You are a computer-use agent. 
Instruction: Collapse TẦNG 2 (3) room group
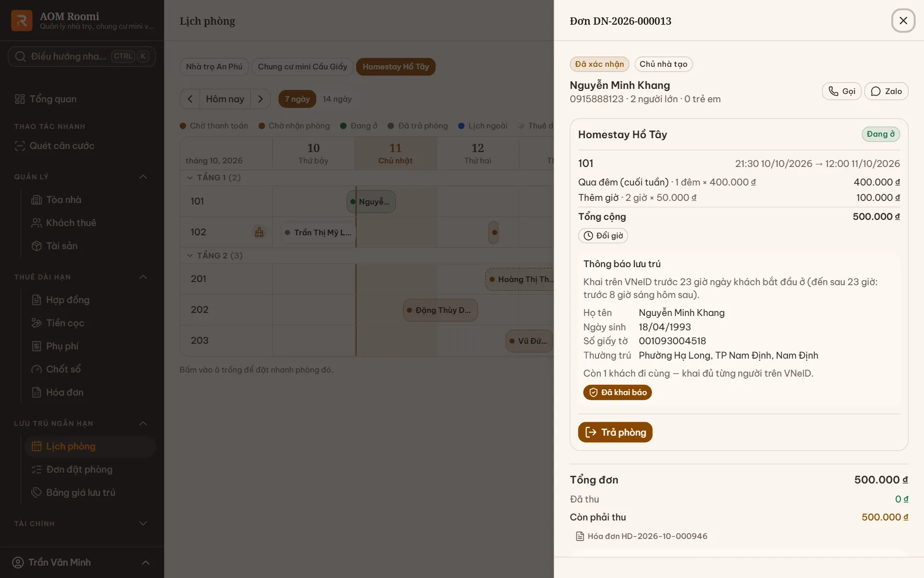coord(214,255)
